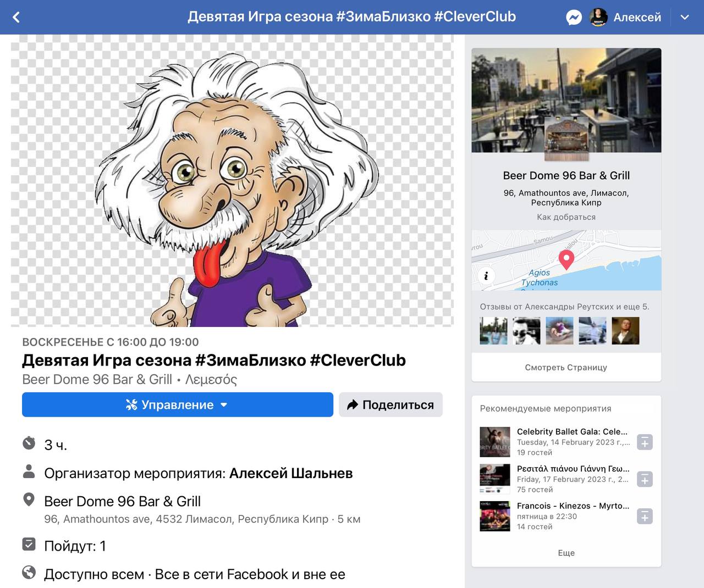Expand the account menu chevron
The image size is (704, 588).
pyautogui.click(x=685, y=17)
